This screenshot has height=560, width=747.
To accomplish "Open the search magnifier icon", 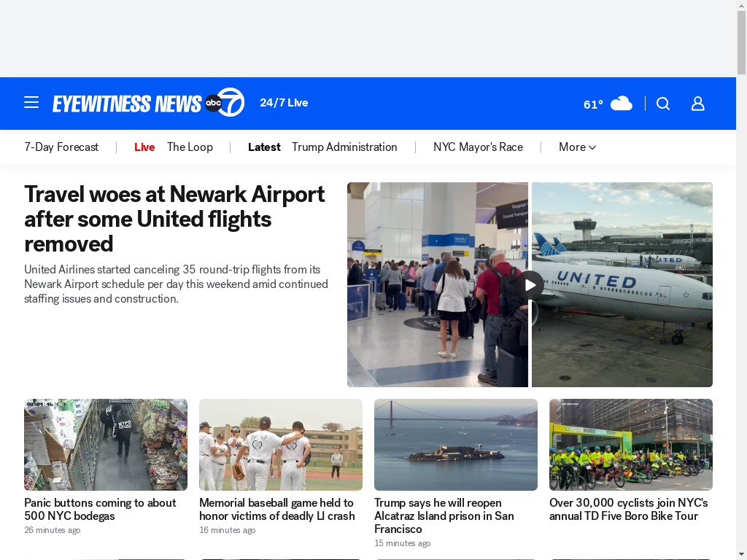I will [662, 104].
